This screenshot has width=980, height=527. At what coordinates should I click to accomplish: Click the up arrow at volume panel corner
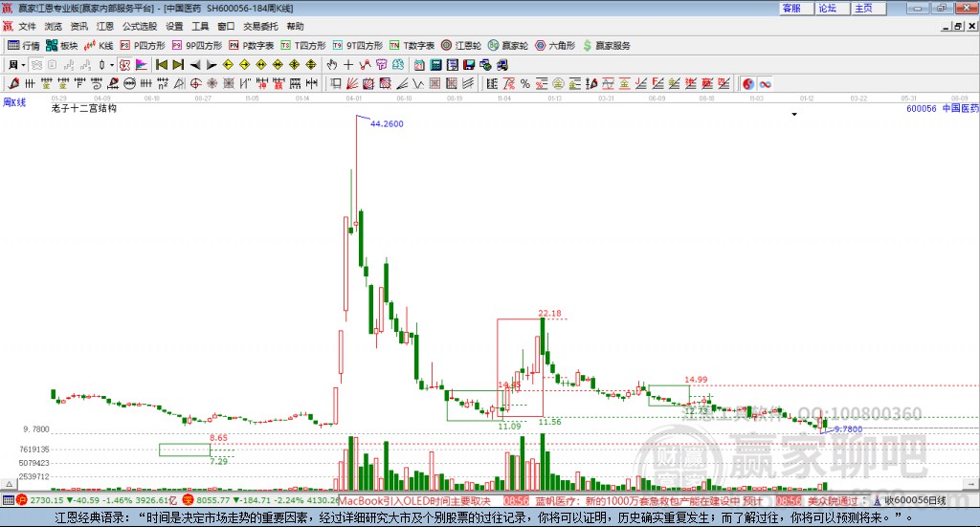(9, 484)
